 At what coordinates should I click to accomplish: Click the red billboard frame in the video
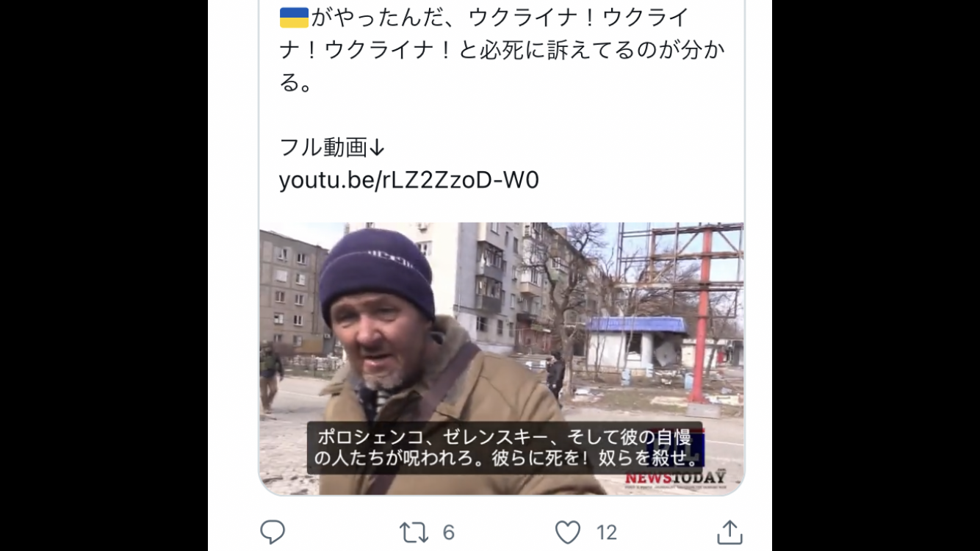[680, 294]
